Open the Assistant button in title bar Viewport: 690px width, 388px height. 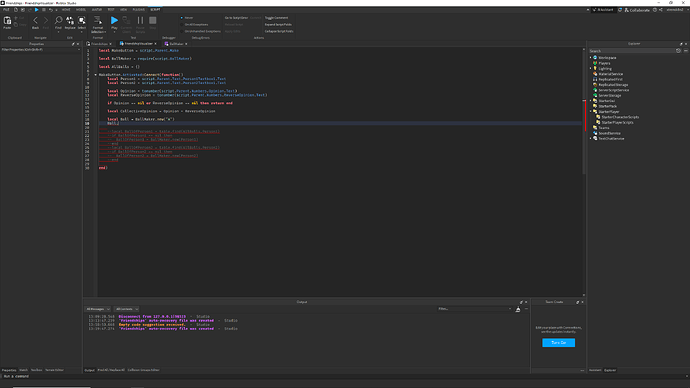603,10
